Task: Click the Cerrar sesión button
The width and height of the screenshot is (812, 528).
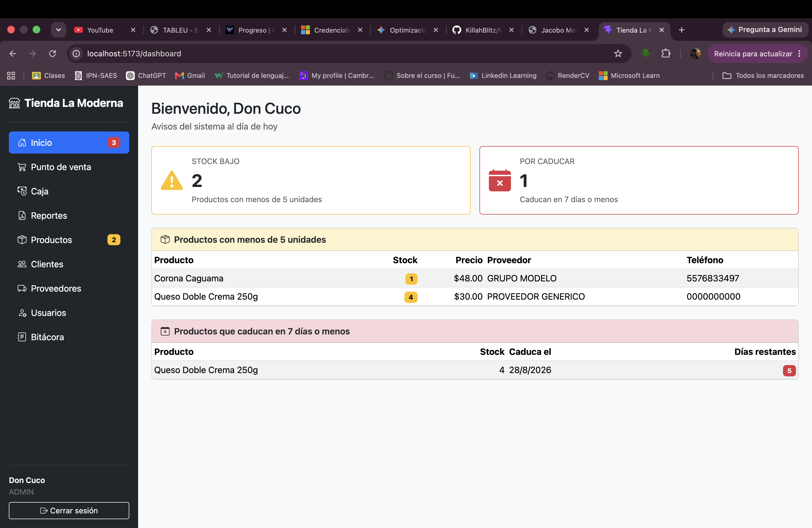Action: [x=69, y=510]
